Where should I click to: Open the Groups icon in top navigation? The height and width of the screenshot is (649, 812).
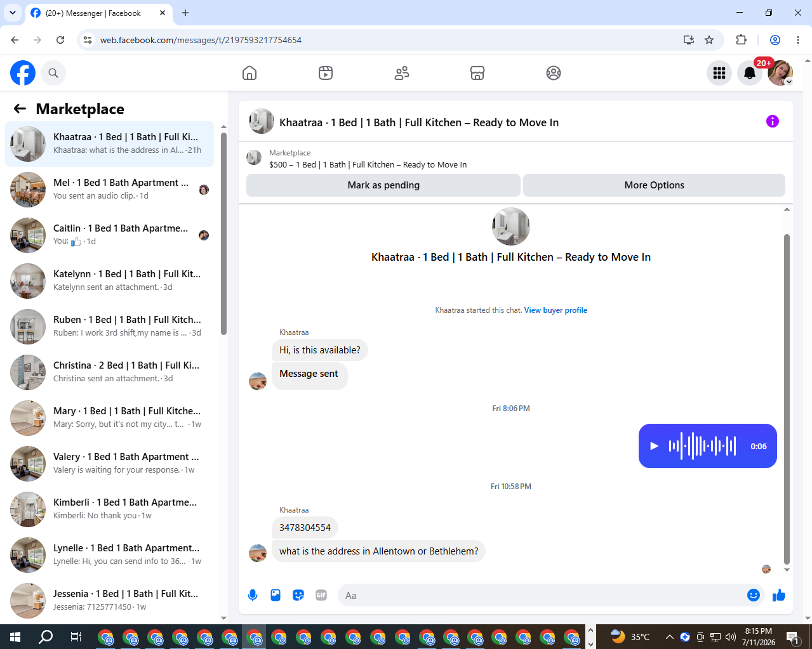(x=554, y=73)
